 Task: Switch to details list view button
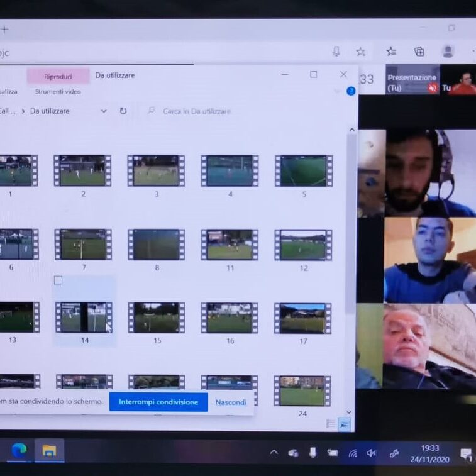(x=331, y=424)
